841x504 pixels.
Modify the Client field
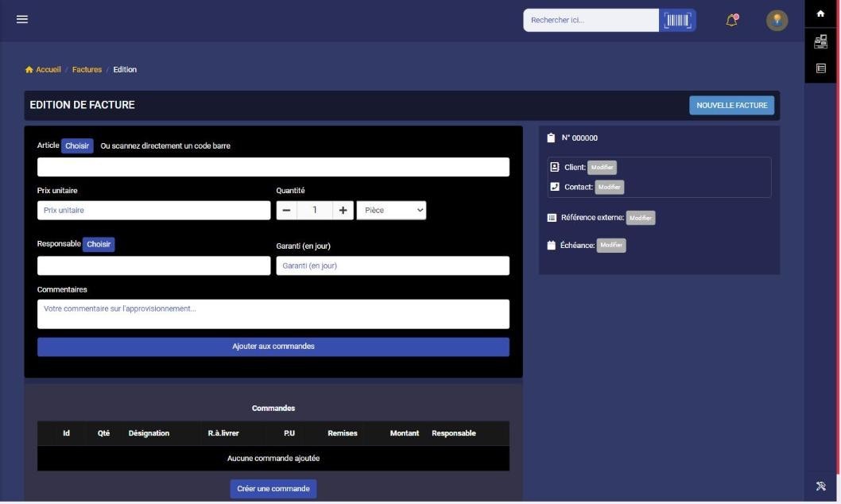pyautogui.click(x=602, y=167)
